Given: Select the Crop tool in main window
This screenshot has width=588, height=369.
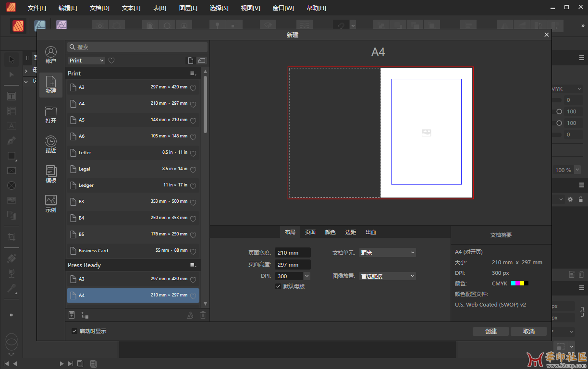Looking at the screenshot, I should [12, 237].
